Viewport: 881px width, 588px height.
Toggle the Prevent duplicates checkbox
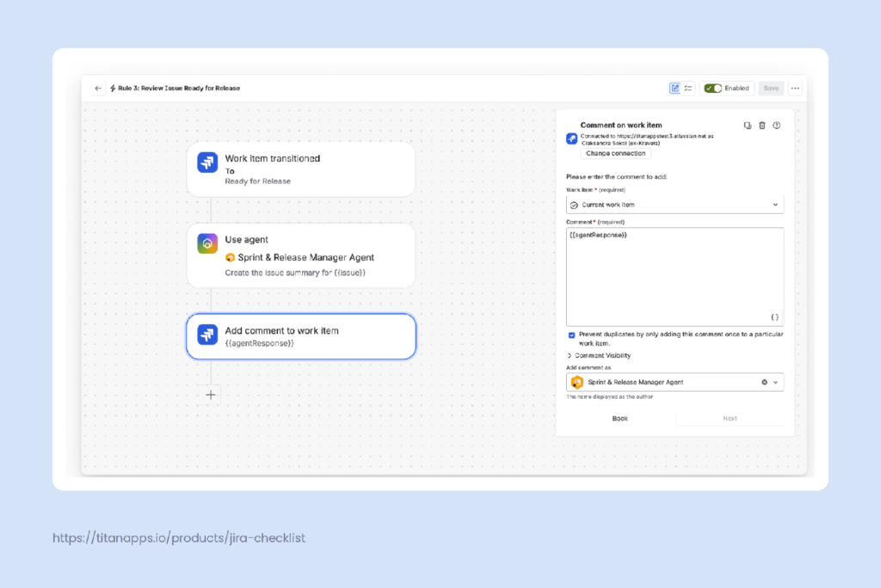click(571, 334)
